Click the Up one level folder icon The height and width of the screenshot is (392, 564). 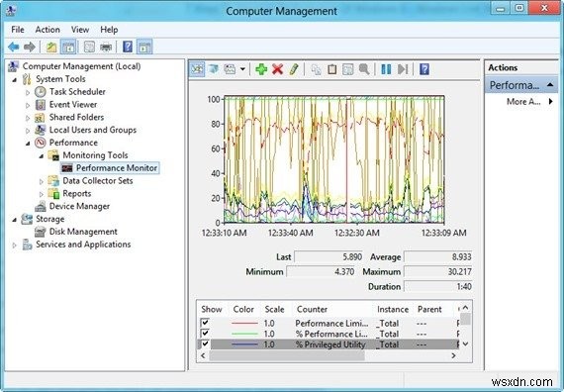click(51, 47)
